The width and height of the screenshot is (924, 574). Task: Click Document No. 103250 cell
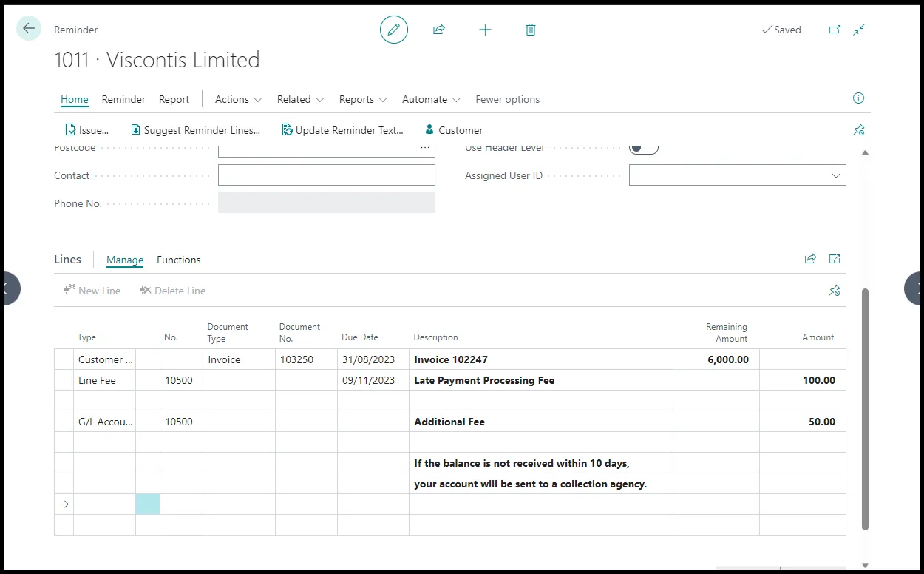click(306, 359)
